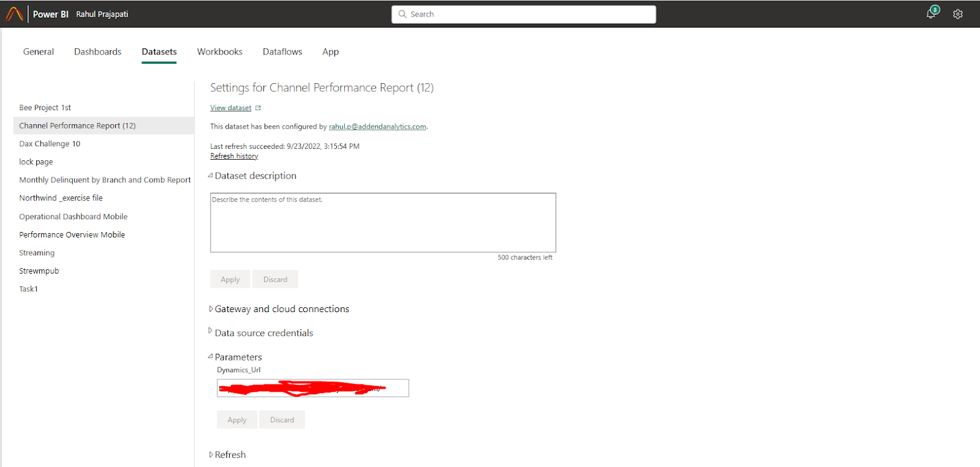Screen dimensions: 980x467
Task: Open the notifications bell icon
Action: pyautogui.click(x=931, y=13)
